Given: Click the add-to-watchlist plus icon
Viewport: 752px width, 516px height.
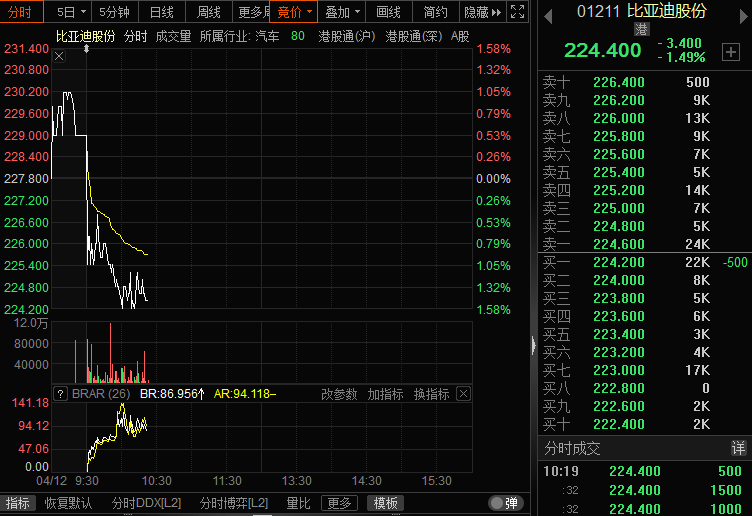Looking at the screenshot, I should (730, 51).
